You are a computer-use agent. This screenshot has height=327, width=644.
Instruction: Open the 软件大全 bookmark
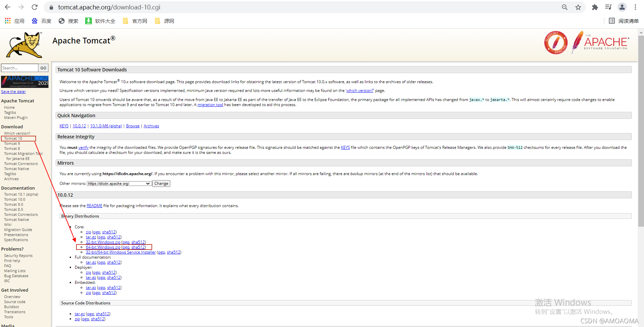coord(100,21)
